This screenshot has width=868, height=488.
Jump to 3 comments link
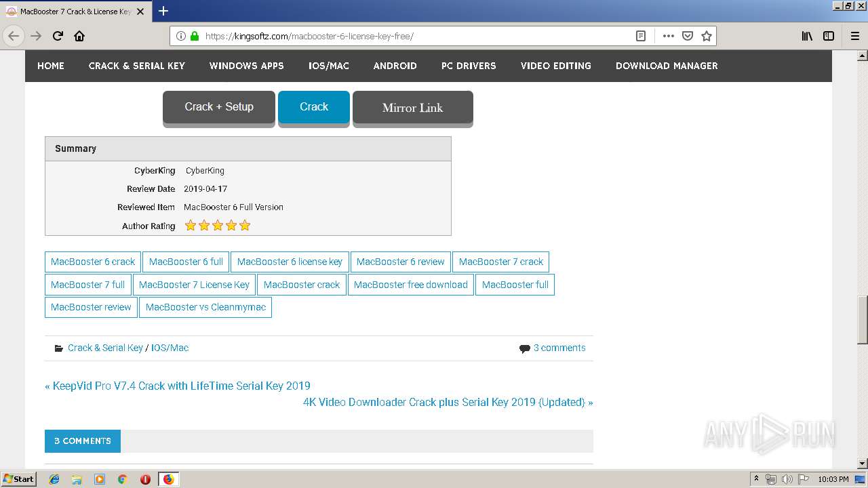[x=559, y=348]
